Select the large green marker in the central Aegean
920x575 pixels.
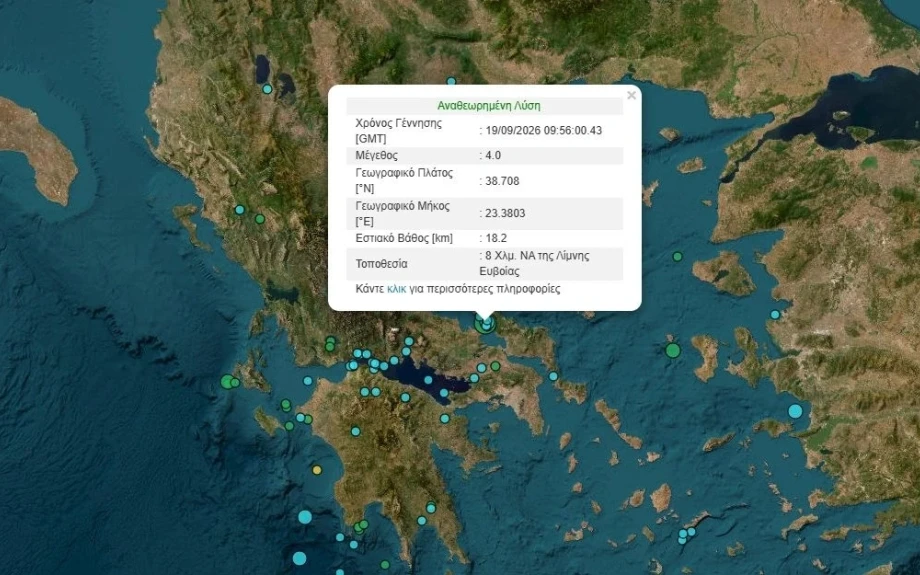[673, 351]
